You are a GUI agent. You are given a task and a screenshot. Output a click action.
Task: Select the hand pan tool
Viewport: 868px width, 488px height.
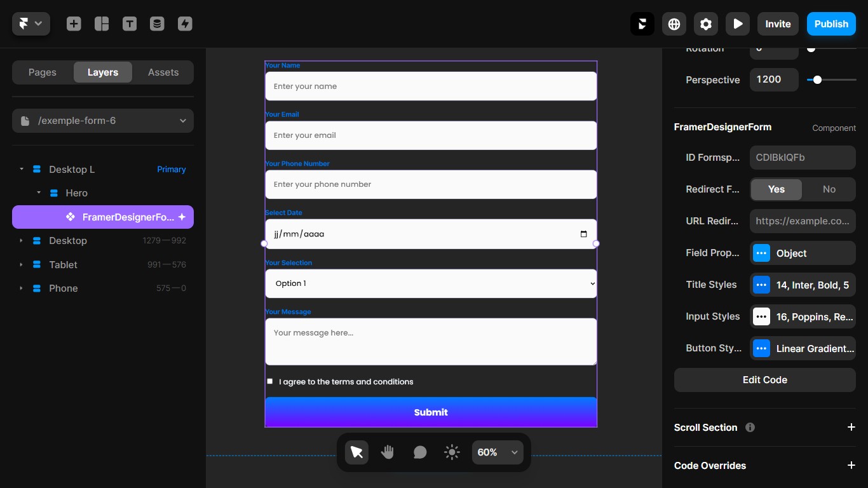(388, 452)
